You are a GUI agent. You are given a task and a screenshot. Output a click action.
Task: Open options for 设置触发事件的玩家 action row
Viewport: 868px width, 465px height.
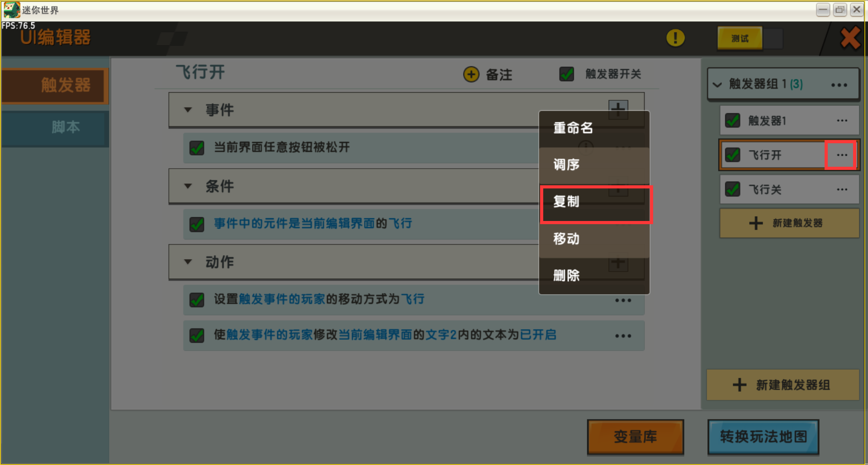click(623, 301)
